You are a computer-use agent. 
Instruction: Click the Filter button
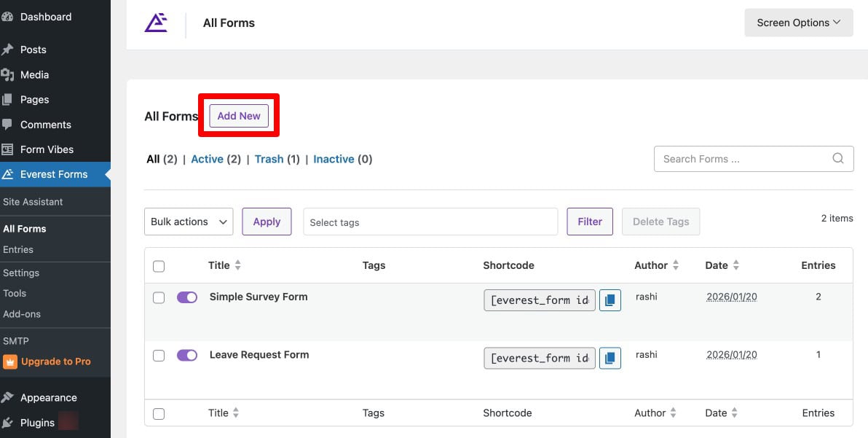pos(590,222)
